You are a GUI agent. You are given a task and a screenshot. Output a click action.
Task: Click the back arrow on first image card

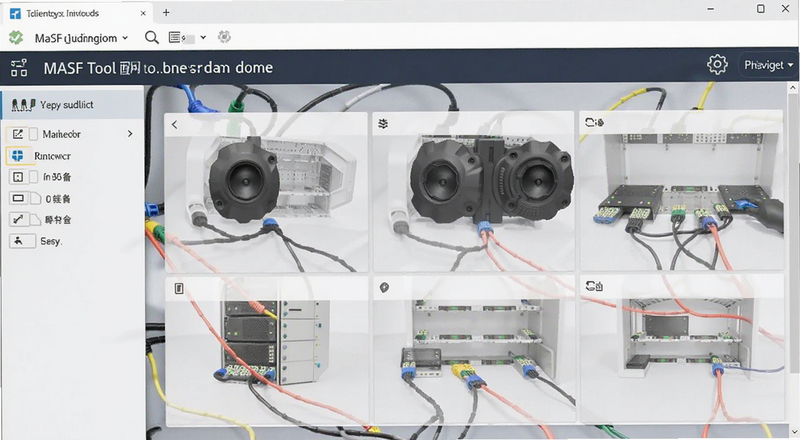click(174, 125)
